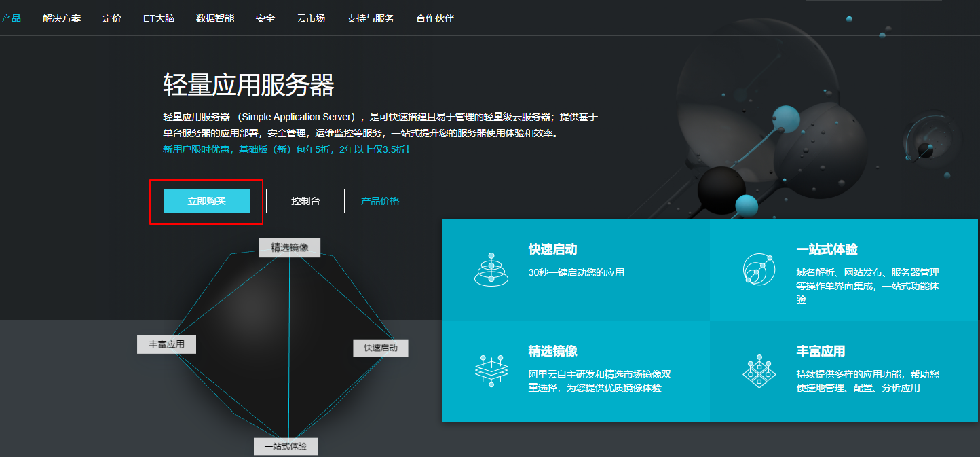980x457 pixels.
Task: Click the 安全 navigation item
Action: (265, 18)
